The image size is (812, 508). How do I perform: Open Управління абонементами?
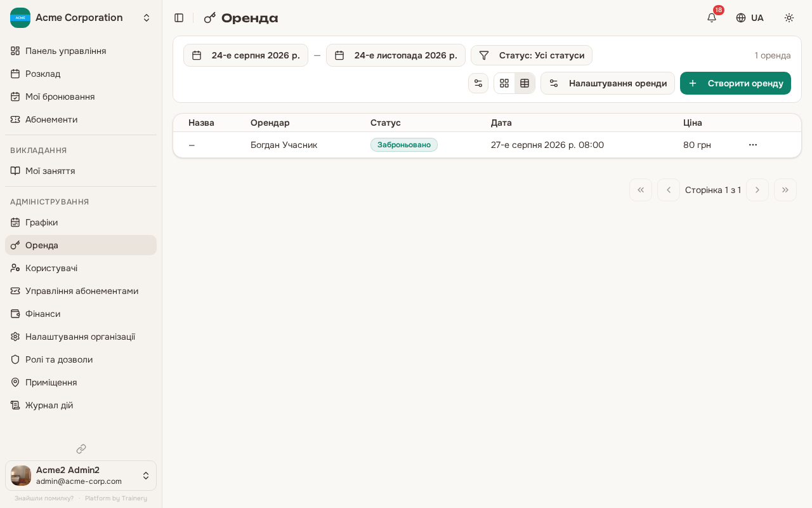coord(81,291)
